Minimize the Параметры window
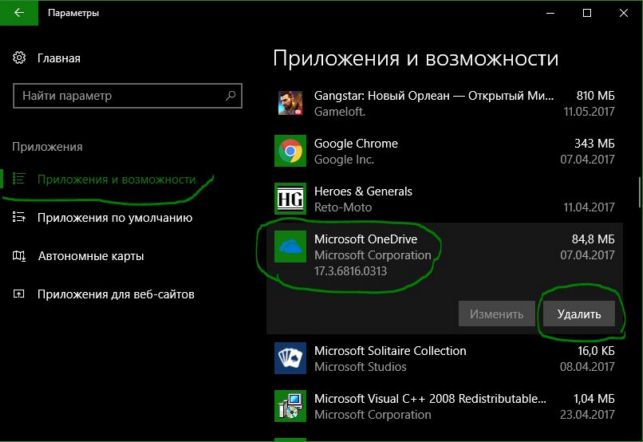 coord(550,13)
